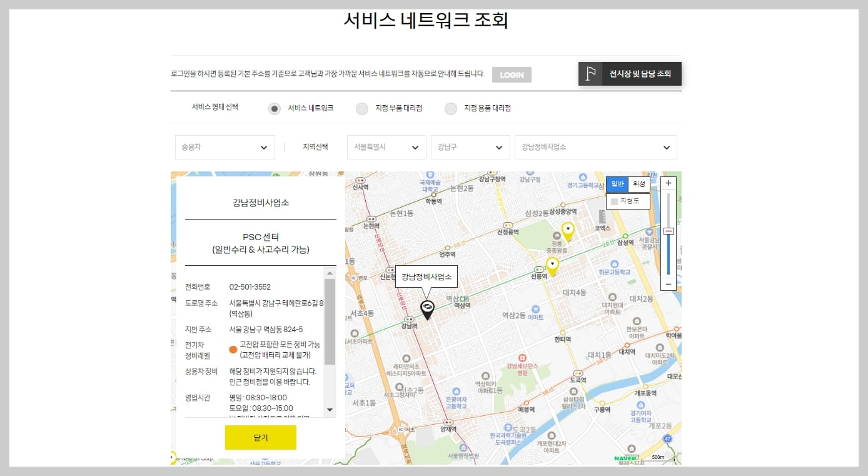The image size is (868, 476).
Task: Click the flag icon beside 전시장 및 담당 조회
Action: (588, 73)
